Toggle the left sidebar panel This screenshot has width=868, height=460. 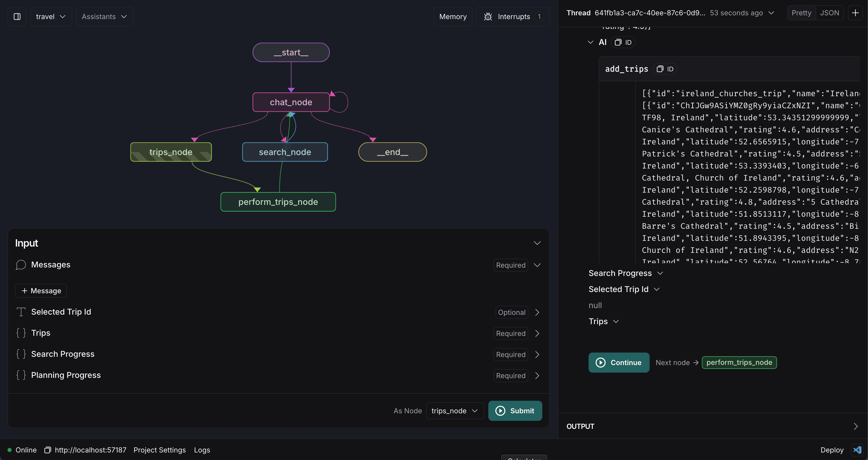(17, 16)
